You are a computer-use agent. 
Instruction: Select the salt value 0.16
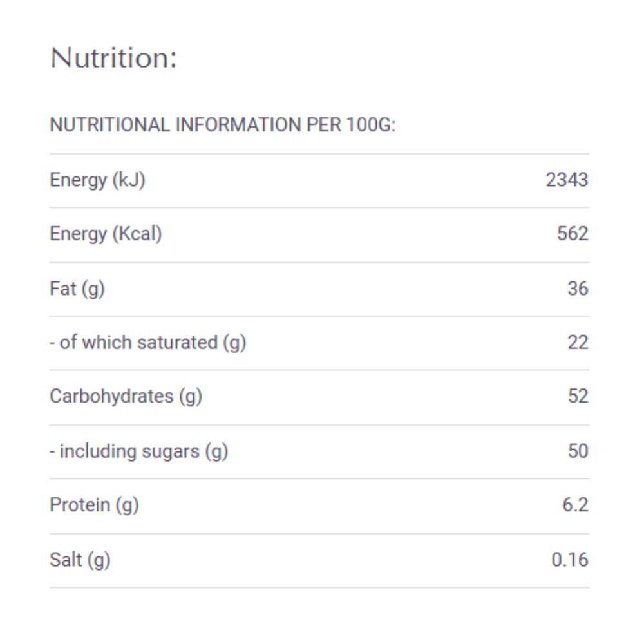(570, 560)
